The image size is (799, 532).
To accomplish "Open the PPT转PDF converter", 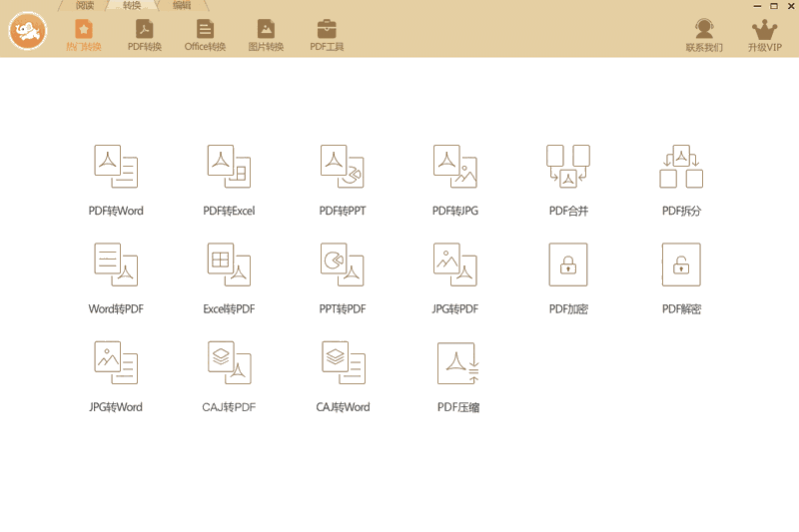I will pos(342,266).
